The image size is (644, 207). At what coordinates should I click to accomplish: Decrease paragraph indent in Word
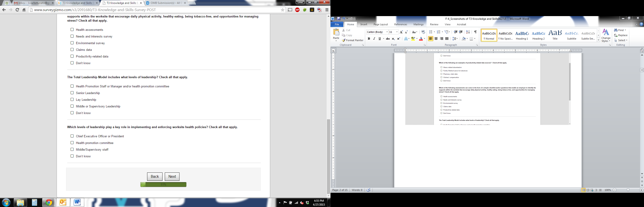456,32
